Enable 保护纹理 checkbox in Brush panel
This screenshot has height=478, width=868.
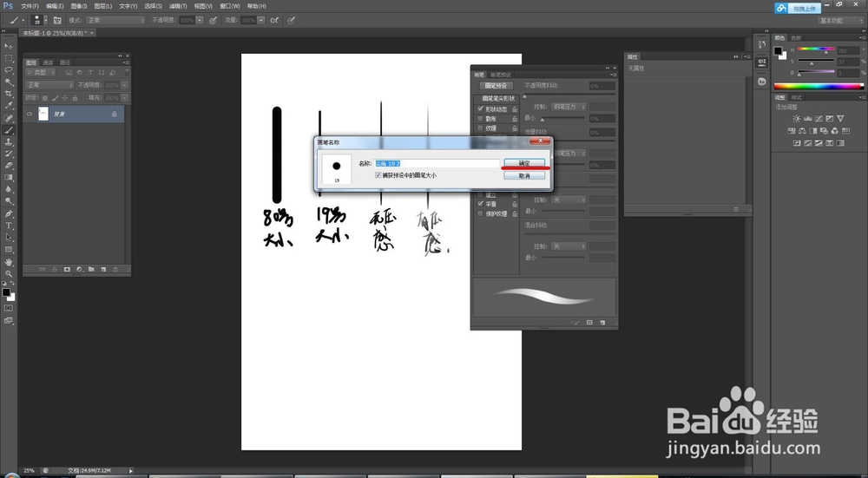pyautogui.click(x=480, y=213)
